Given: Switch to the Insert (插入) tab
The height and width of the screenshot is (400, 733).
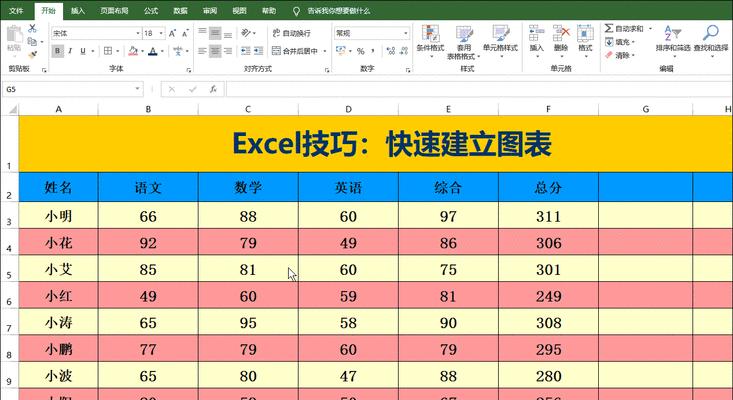Looking at the screenshot, I should (x=78, y=10).
